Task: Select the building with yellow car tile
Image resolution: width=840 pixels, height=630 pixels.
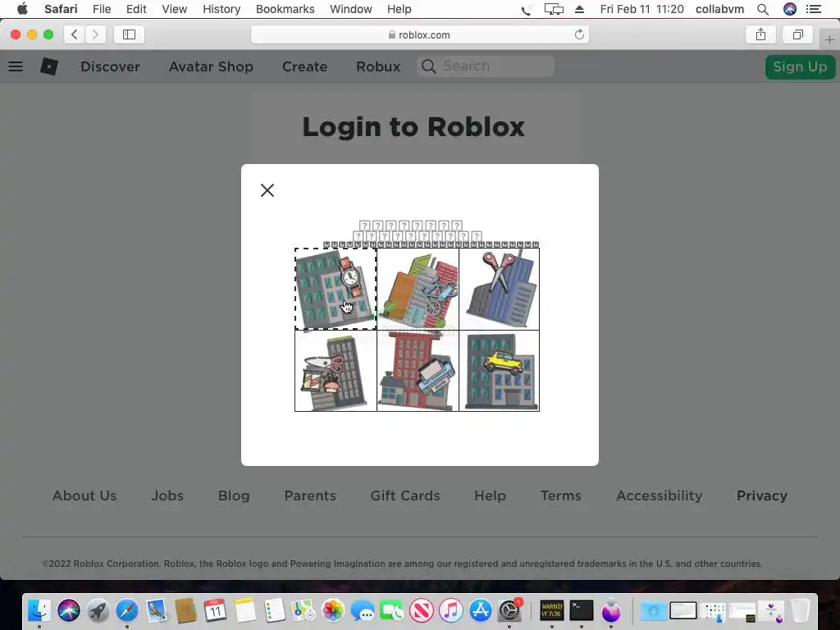Action: point(500,371)
